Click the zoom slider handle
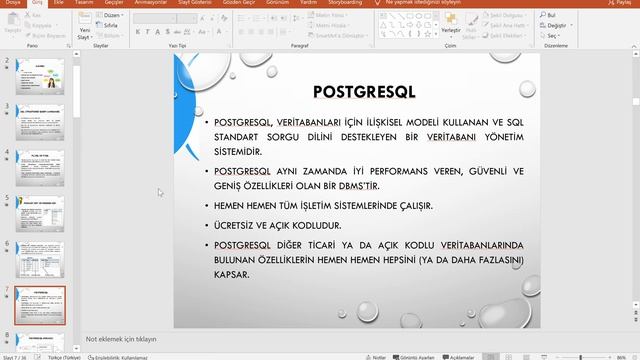This screenshot has width=640, height=360. coord(580,357)
